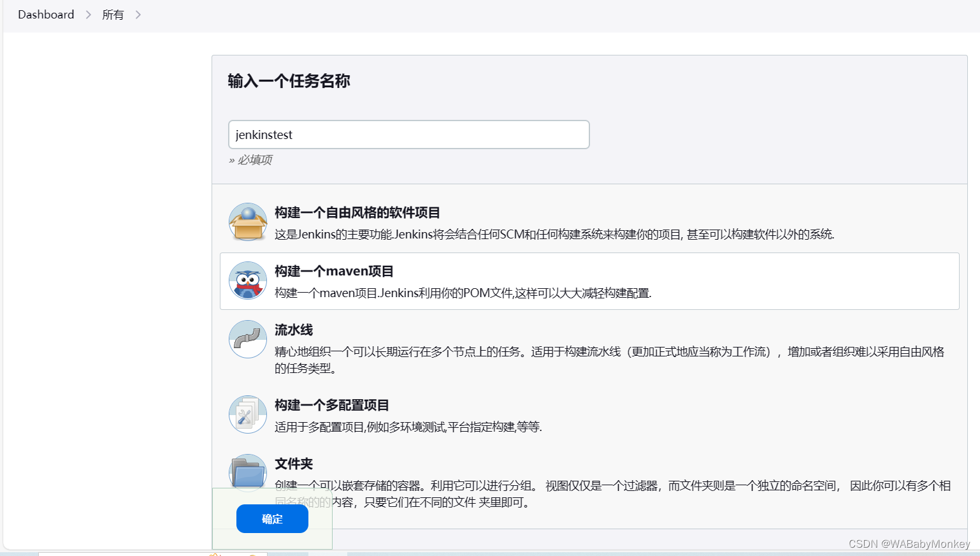This screenshot has height=556, width=980.
Task: Click the pipeline pipe icon
Action: (x=248, y=339)
